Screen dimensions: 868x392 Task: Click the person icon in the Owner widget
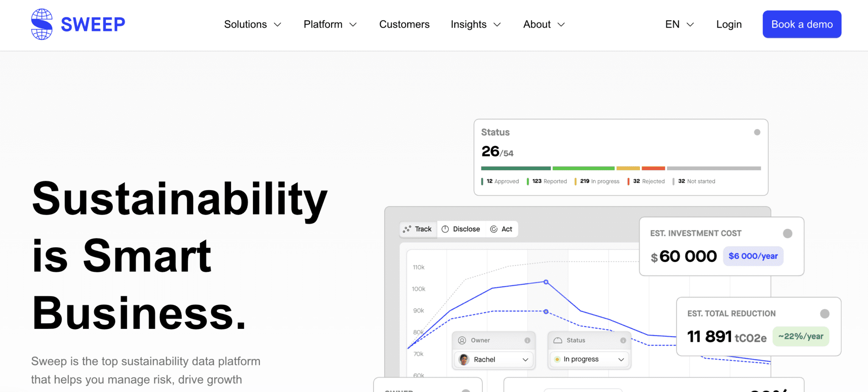[x=461, y=340]
